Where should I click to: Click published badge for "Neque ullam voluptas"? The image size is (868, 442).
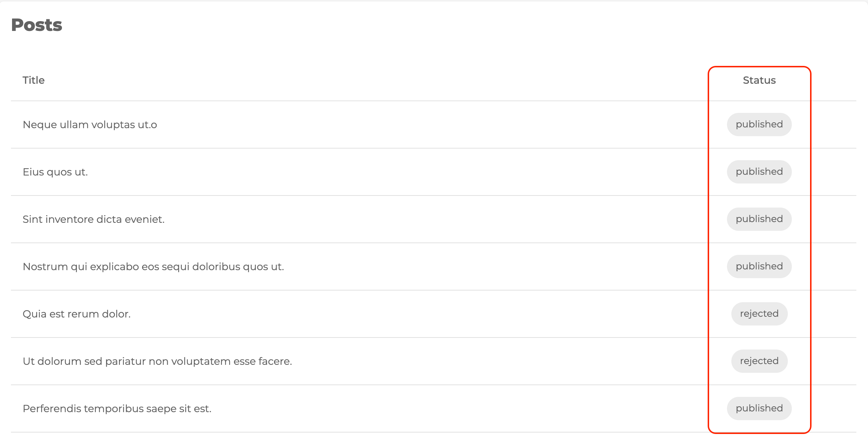point(759,125)
